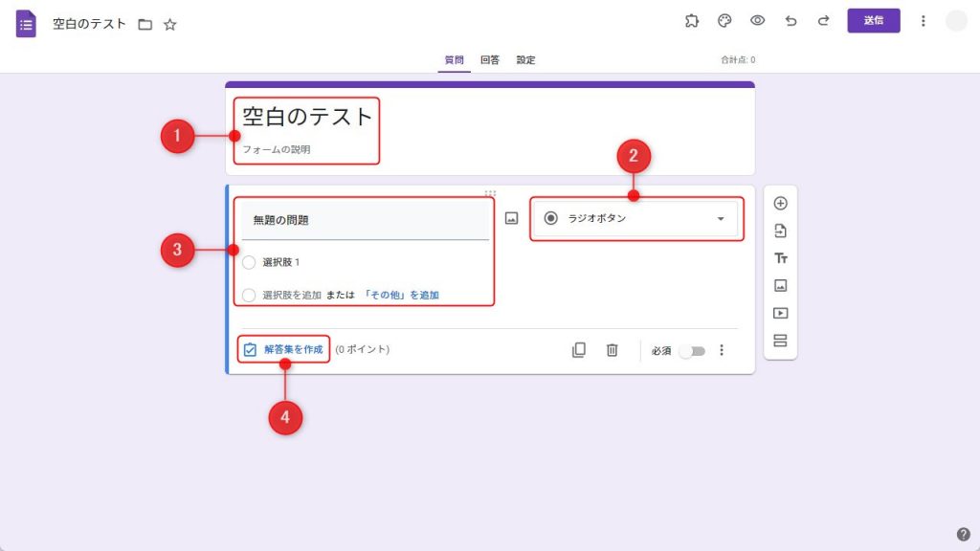
Task: Add a section from the sidebar
Action: 780,341
